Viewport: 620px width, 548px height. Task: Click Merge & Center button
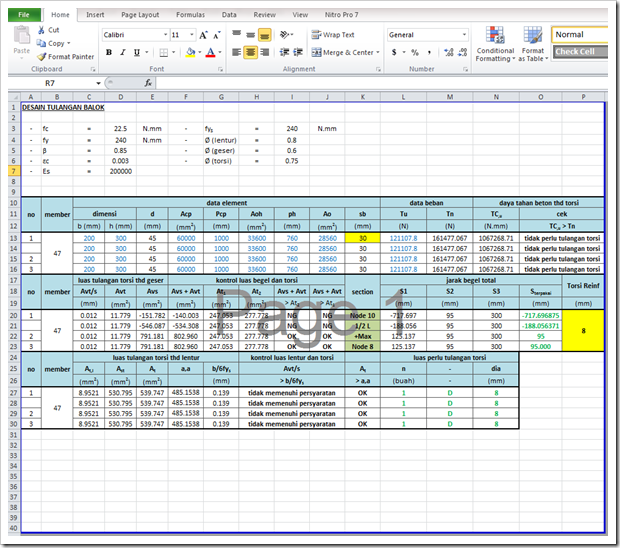(342, 52)
